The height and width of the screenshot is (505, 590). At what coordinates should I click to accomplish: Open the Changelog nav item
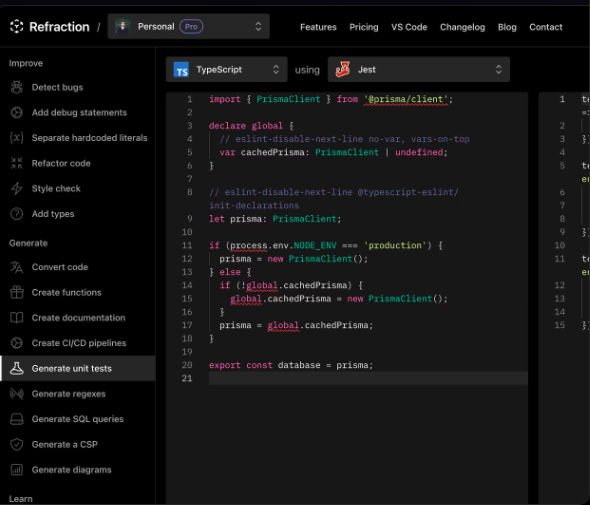(x=462, y=27)
